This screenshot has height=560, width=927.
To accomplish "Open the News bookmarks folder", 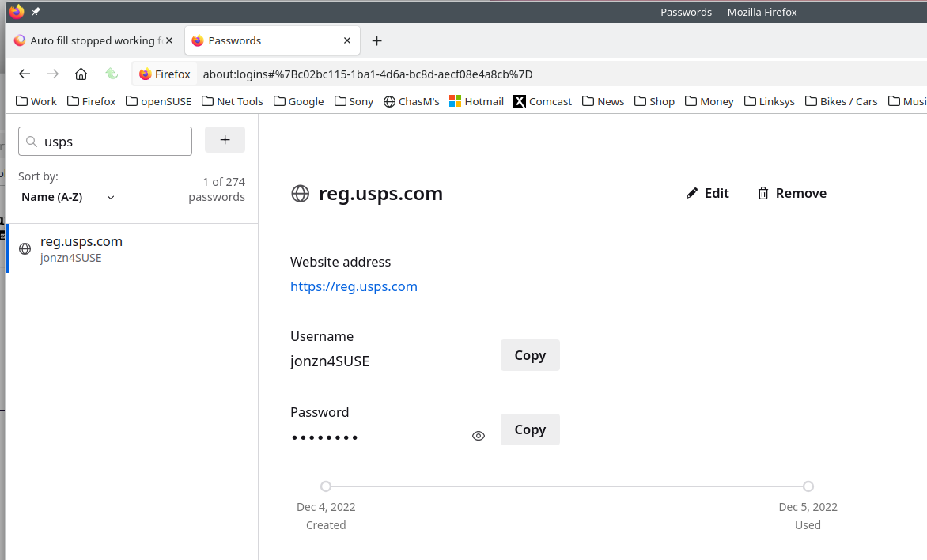I will tap(603, 101).
